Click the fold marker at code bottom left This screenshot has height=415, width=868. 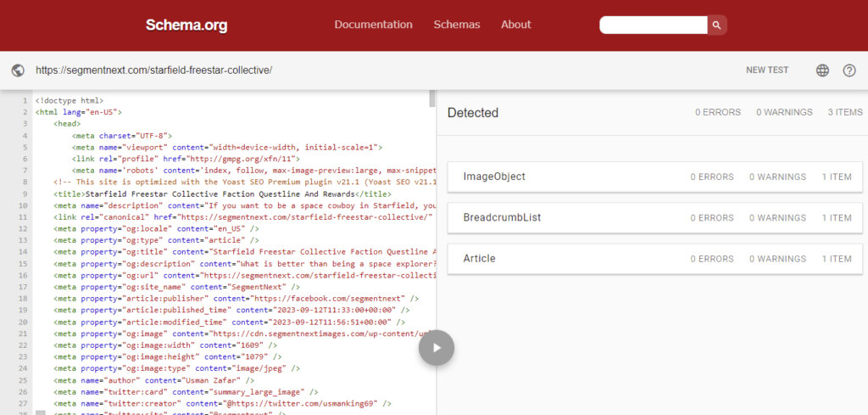click(x=40, y=412)
